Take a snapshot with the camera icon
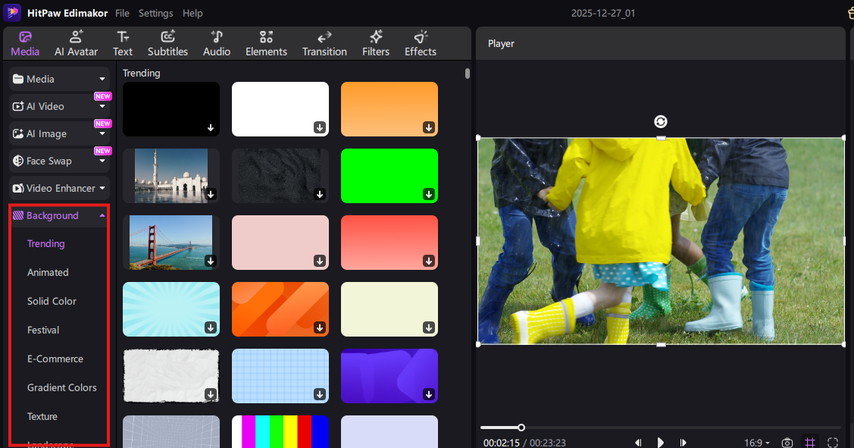 [787, 443]
